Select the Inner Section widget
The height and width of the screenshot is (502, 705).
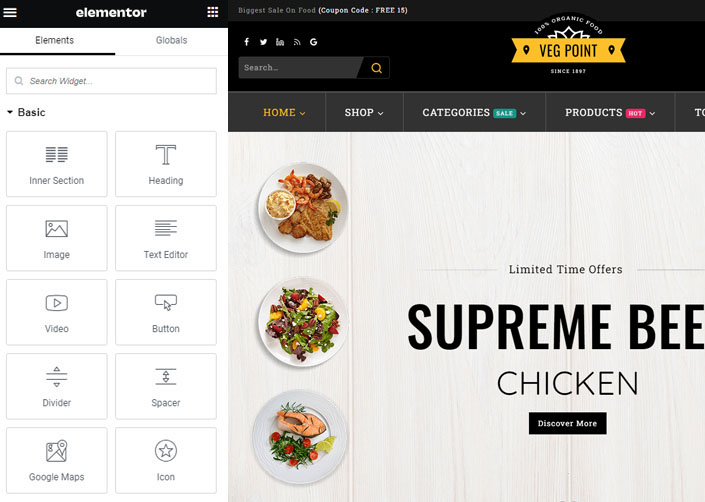57,164
